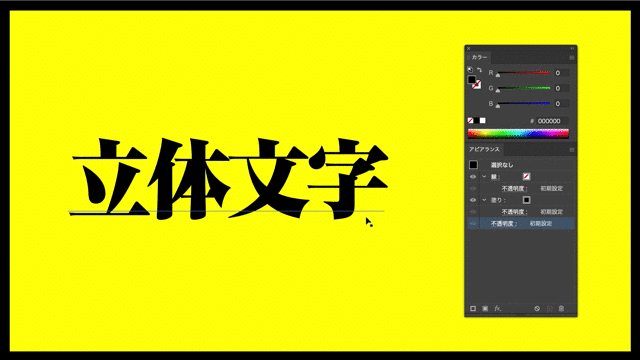Swap fill and stroke arrow icon
Viewport: 640px width, 360px height.
479,70
